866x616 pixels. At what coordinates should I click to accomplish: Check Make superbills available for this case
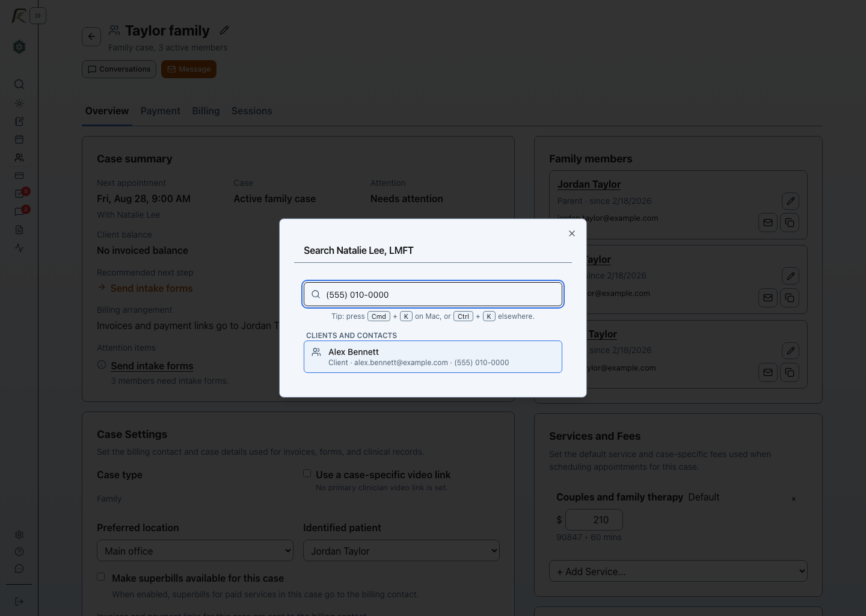[101, 577]
